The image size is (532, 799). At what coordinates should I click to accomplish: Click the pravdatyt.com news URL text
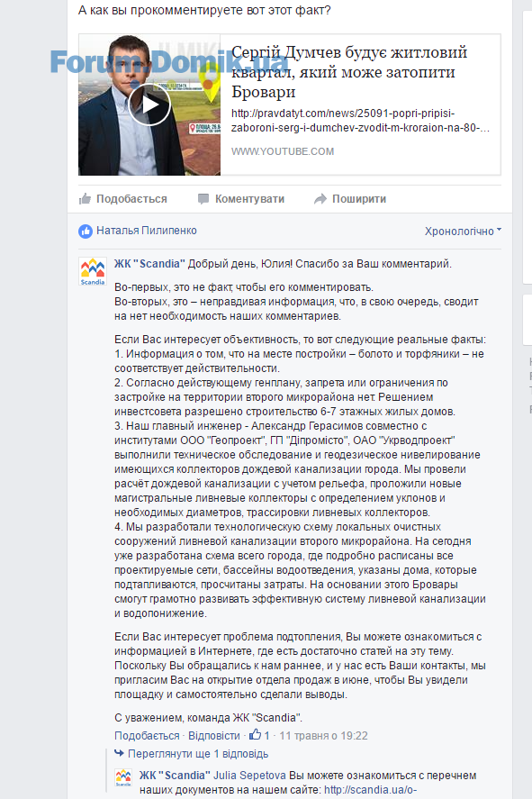click(360, 121)
